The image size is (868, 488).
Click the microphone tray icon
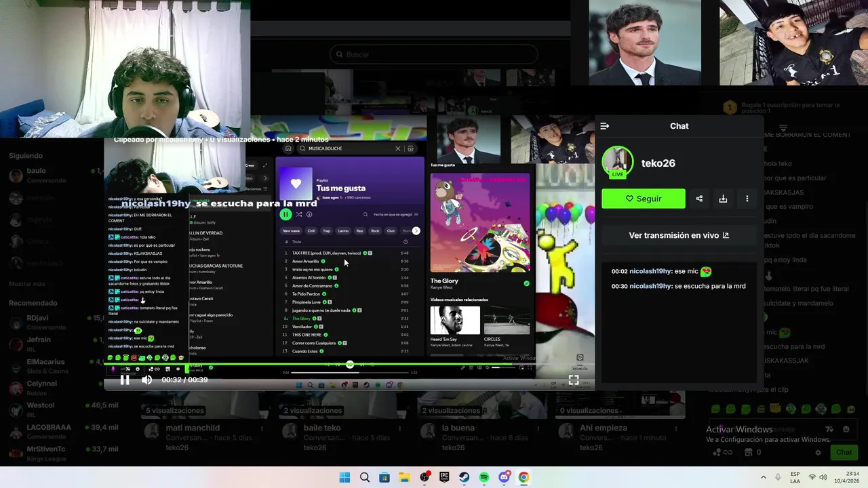point(778,477)
